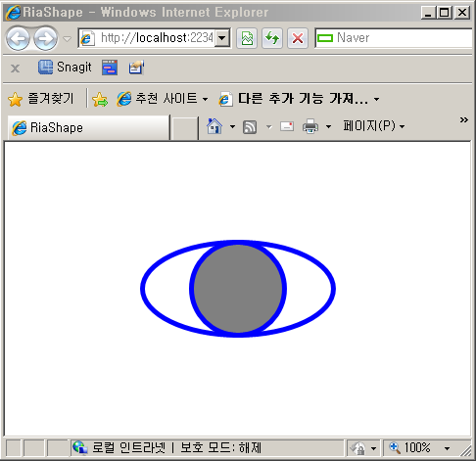Open the 즐겨찾기 favorites button
The image size is (476, 461).
41,99
